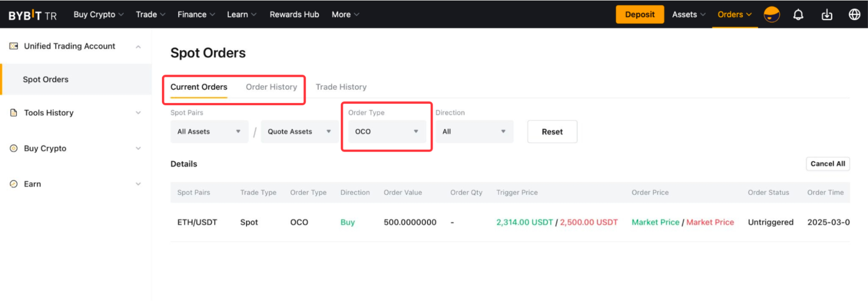This screenshot has height=301, width=868.
Task: Expand the Buy Crypto sidebar section
Action: pyautogui.click(x=138, y=149)
